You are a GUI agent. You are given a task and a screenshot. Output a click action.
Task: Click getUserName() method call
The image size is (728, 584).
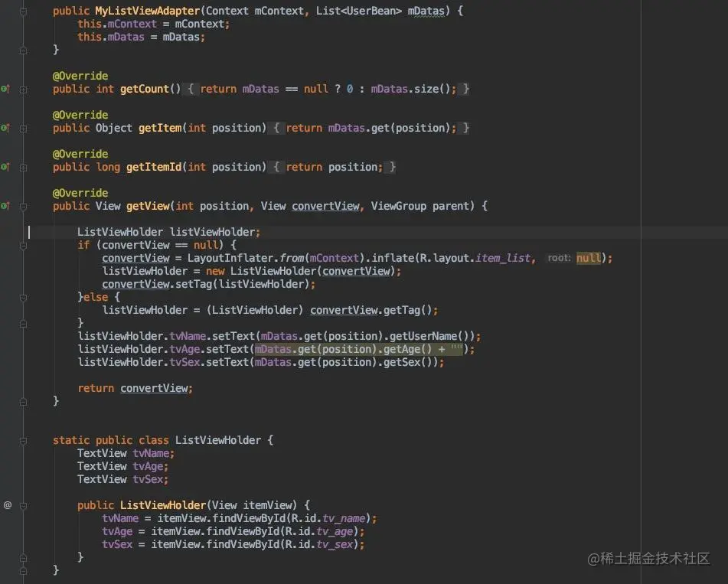pyautogui.click(x=429, y=336)
